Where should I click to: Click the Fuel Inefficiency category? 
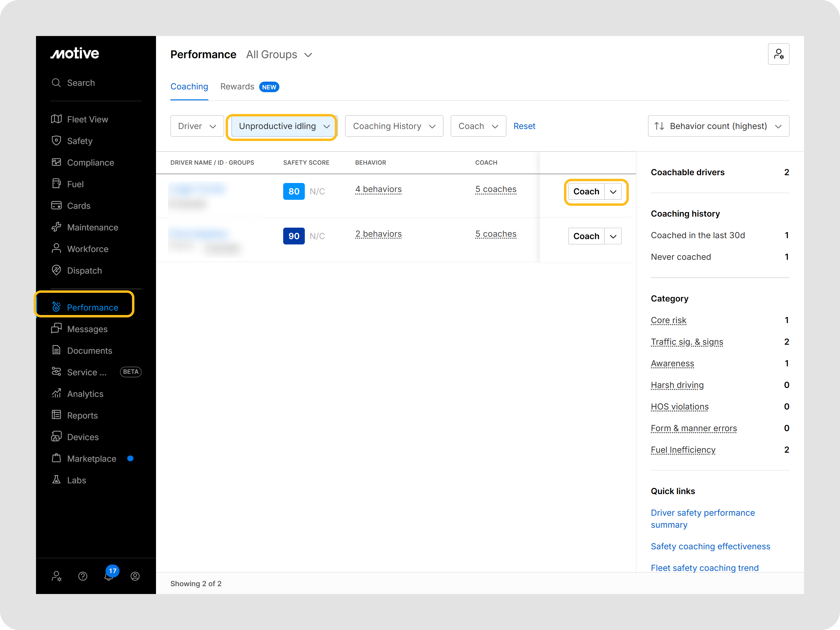pyautogui.click(x=683, y=450)
